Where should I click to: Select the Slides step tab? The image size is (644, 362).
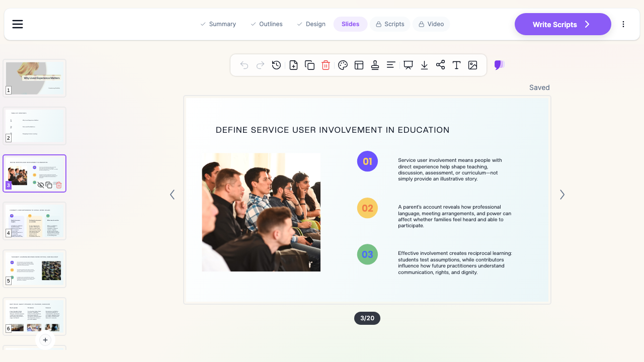point(350,24)
